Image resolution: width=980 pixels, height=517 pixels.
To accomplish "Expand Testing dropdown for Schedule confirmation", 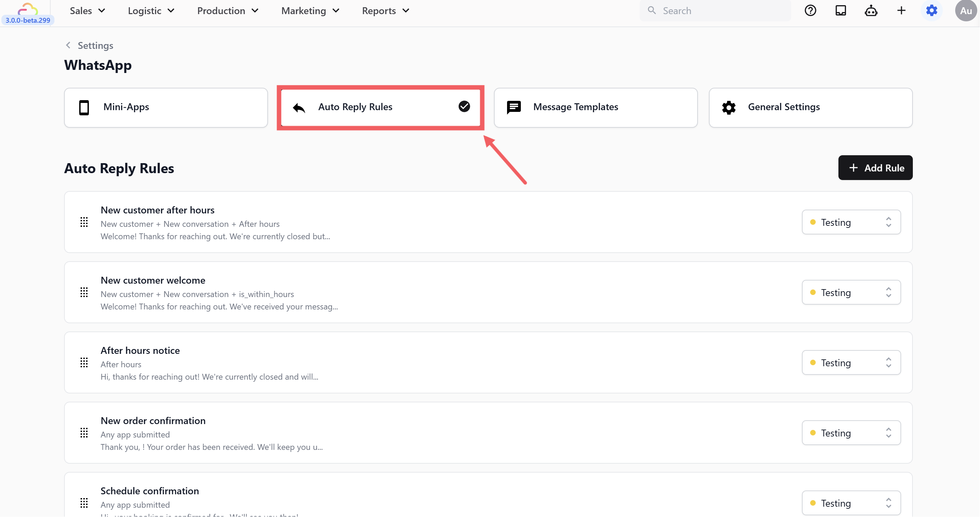I will 851,503.
